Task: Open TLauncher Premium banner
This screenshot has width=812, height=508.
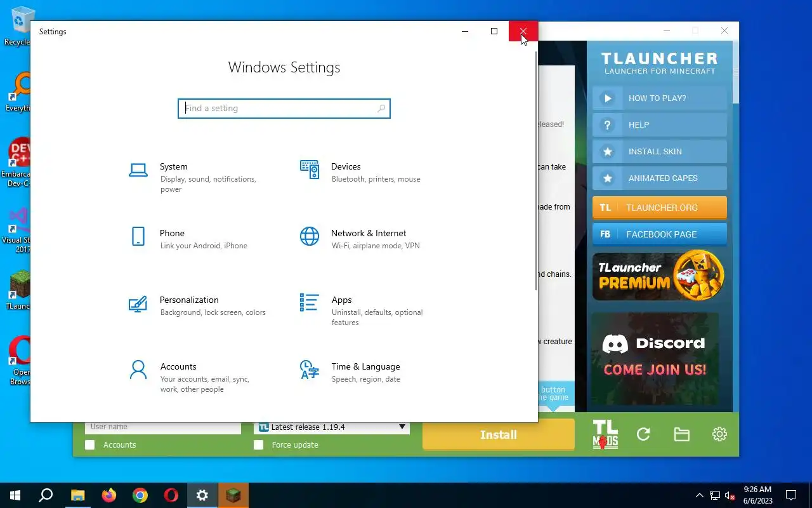Action: [x=659, y=276]
